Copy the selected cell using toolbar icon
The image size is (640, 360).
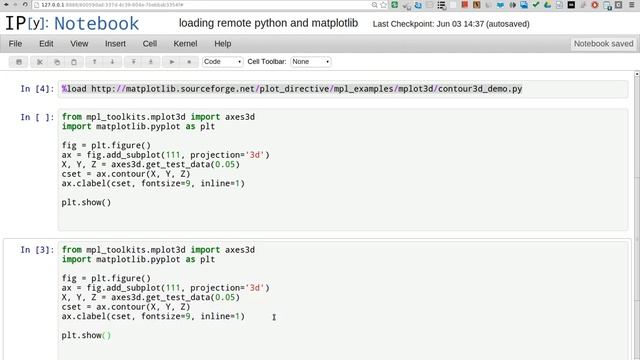click(x=57, y=62)
